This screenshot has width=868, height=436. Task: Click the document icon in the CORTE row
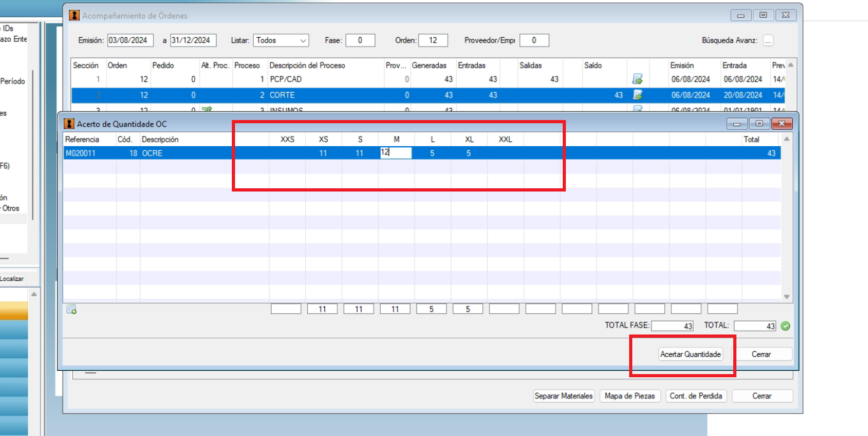637,95
